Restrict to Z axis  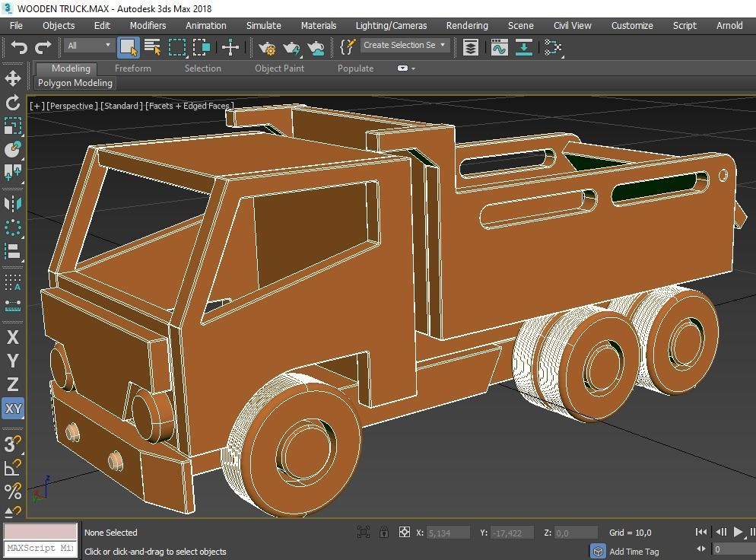coord(12,384)
